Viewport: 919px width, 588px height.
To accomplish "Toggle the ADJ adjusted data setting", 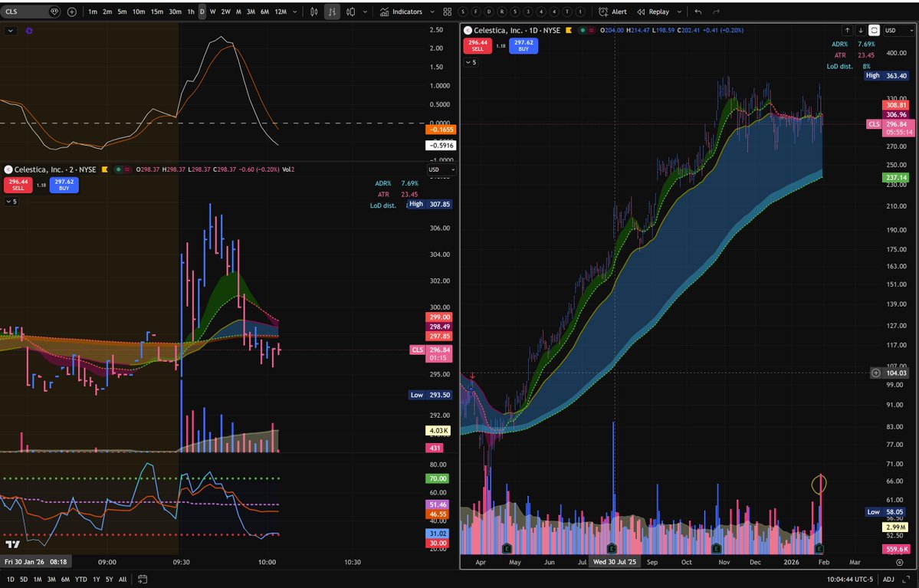I will coord(888,580).
